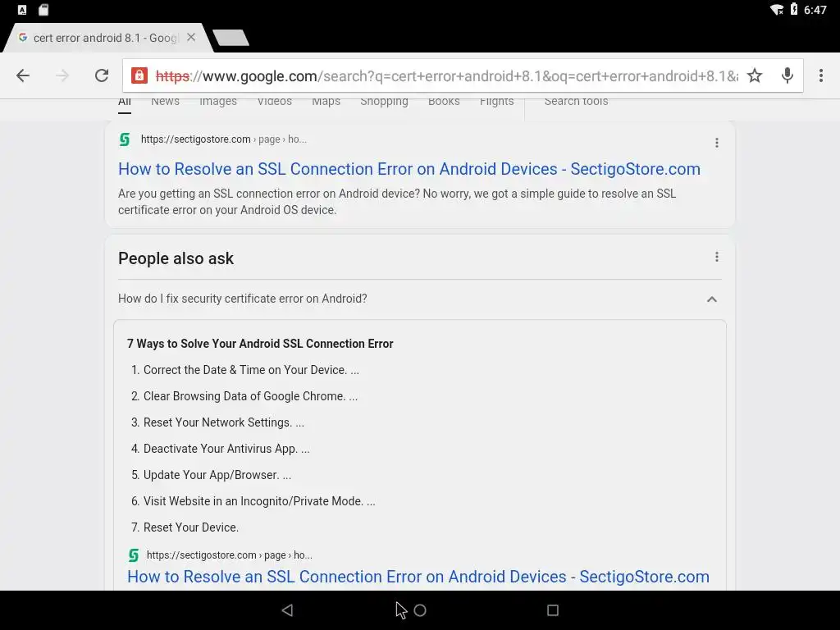
Task: Click the Sectigo favicon inside the answer box
Action: [x=134, y=555]
